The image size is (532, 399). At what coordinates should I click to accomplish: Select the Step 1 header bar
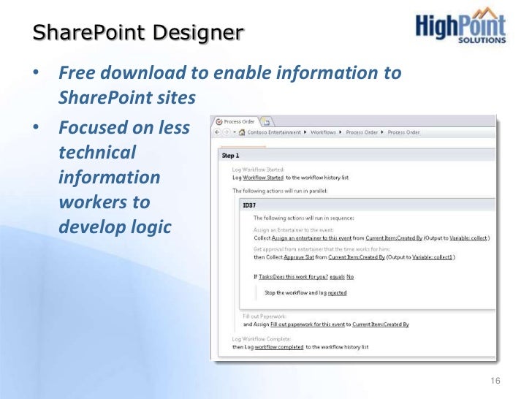point(357,156)
